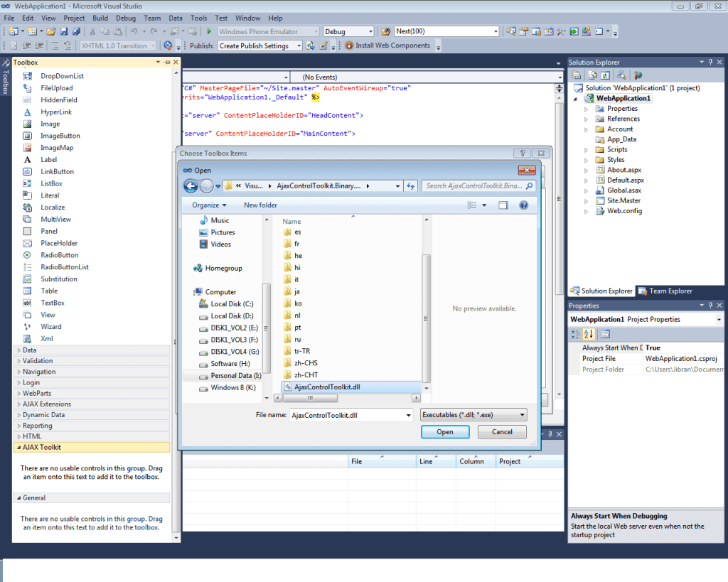This screenshot has height=582, width=728.
Task: Click the Start Debugging play icon
Action: tap(209, 31)
